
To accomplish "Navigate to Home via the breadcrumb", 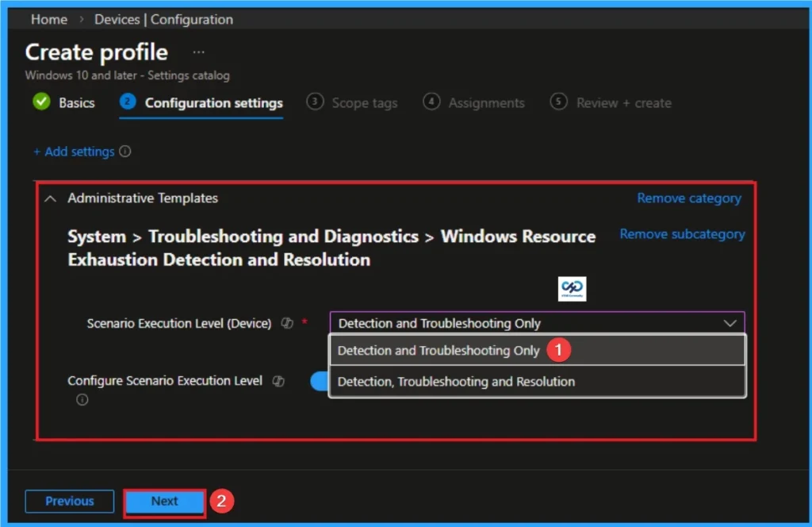I will pyautogui.click(x=48, y=19).
